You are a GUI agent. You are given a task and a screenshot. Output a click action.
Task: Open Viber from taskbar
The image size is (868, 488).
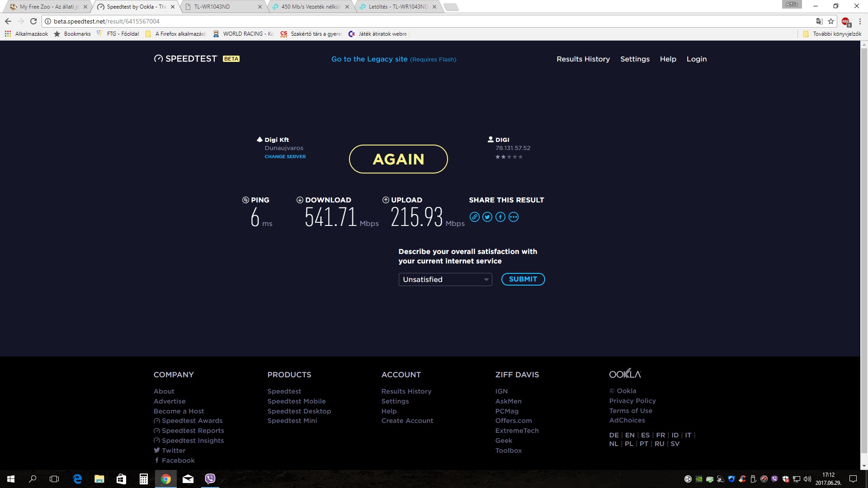tap(210, 479)
